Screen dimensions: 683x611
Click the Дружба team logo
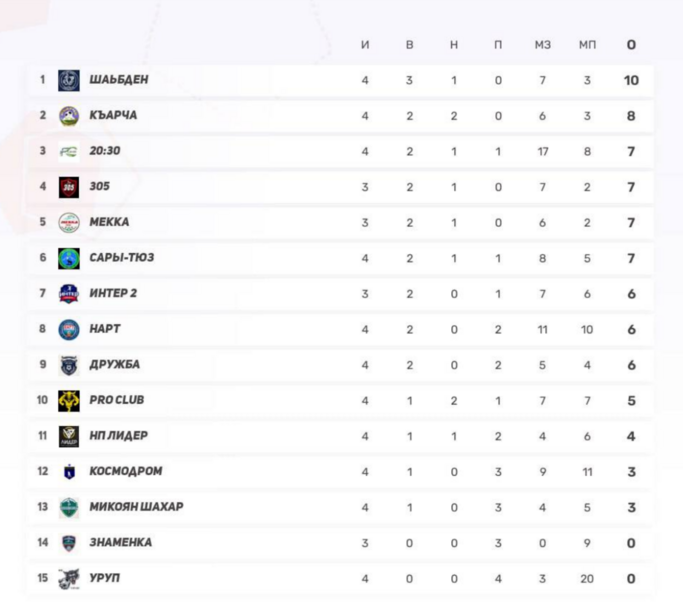68,365
